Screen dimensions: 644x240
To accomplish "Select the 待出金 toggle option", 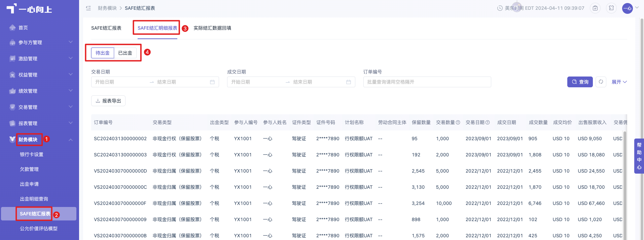I will pos(103,53).
